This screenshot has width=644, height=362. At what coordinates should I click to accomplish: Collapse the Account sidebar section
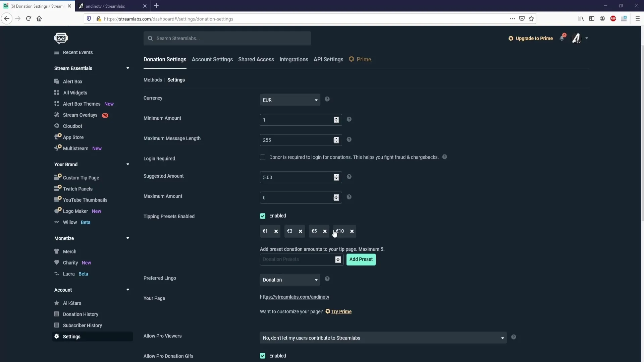point(128,290)
